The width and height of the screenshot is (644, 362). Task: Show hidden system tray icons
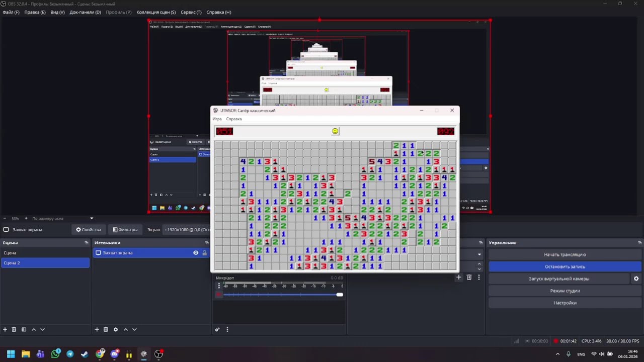tap(557, 354)
